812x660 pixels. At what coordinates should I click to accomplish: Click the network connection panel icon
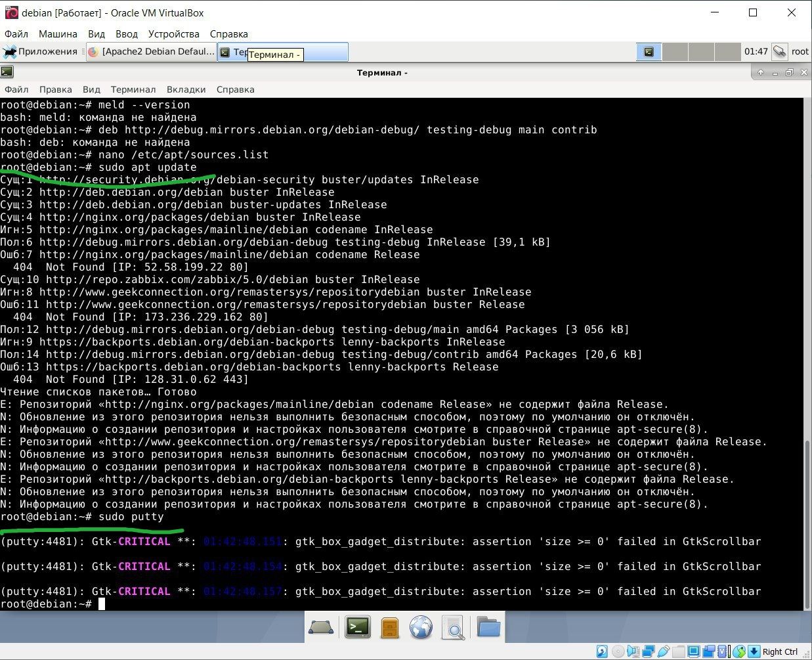779,51
